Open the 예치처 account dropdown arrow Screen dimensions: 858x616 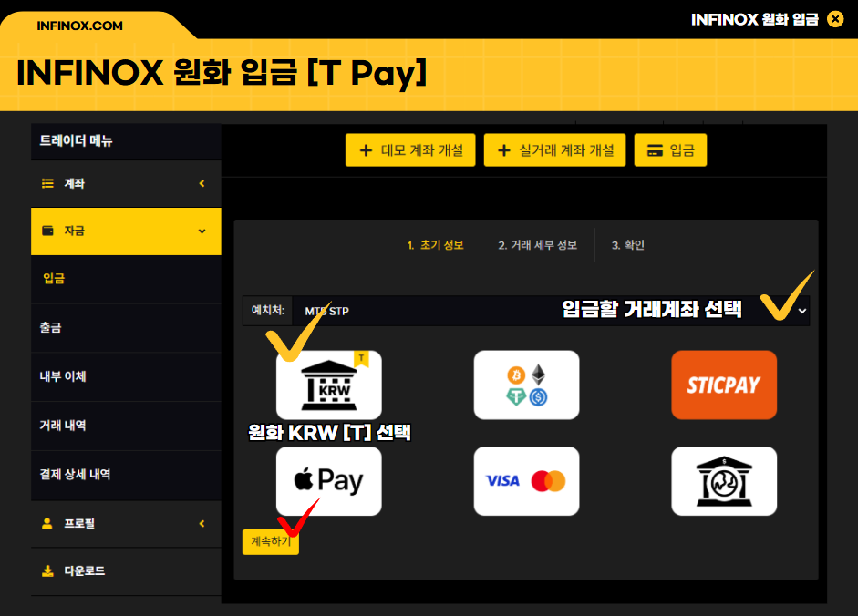coord(802,311)
